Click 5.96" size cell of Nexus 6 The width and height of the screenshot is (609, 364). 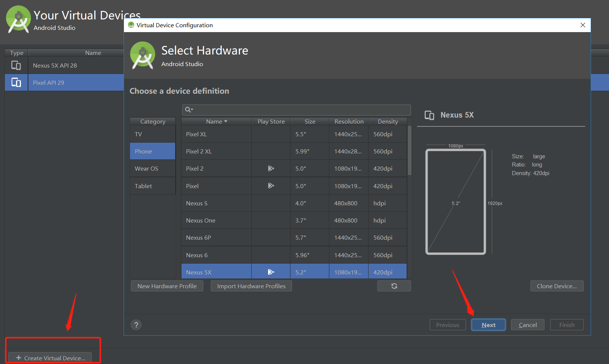[310, 255]
